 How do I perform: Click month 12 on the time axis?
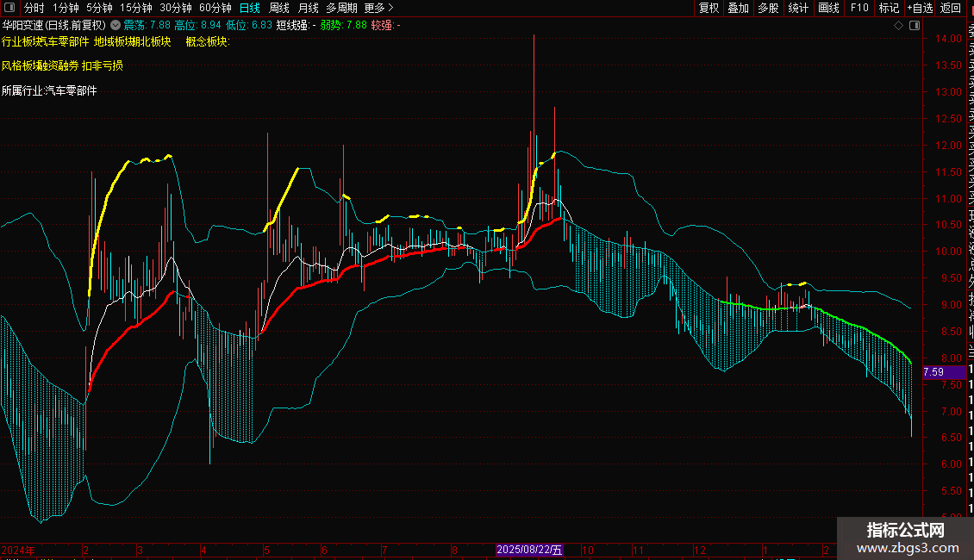pyautogui.click(x=700, y=550)
